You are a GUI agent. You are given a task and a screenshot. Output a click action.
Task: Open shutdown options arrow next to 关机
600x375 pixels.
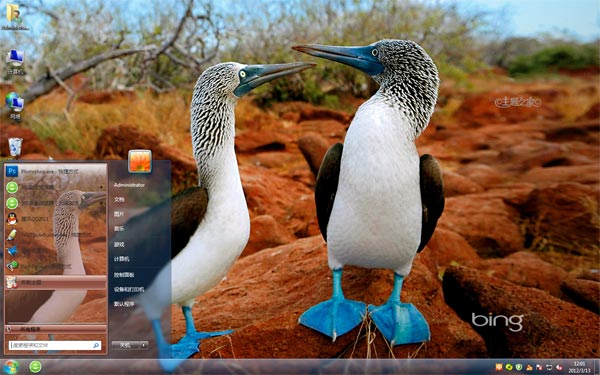[x=144, y=345]
